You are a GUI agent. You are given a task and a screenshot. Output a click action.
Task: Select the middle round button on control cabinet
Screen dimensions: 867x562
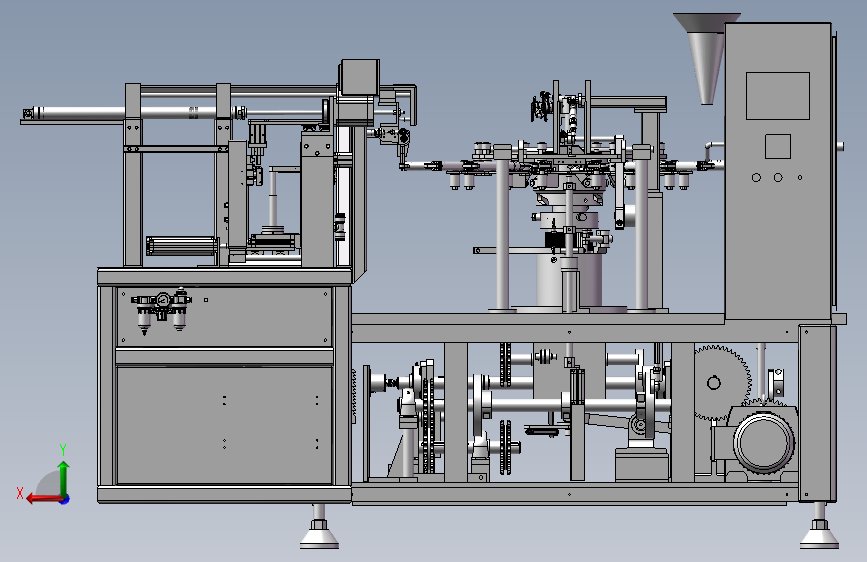pos(778,178)
